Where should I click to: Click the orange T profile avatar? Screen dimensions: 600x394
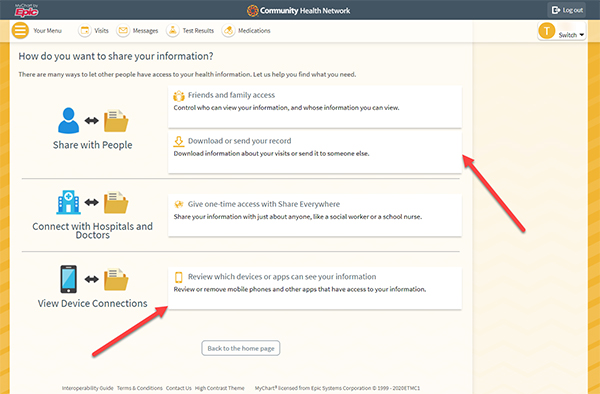coord(546,31)
